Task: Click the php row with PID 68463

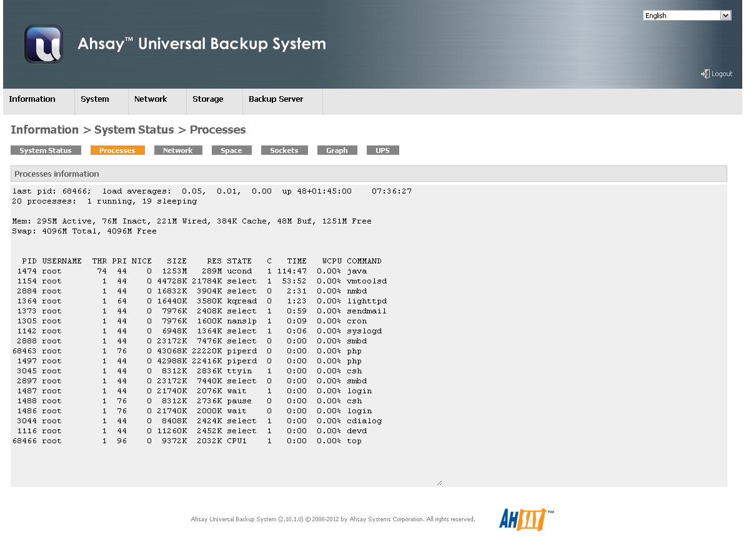Action: 187,351
